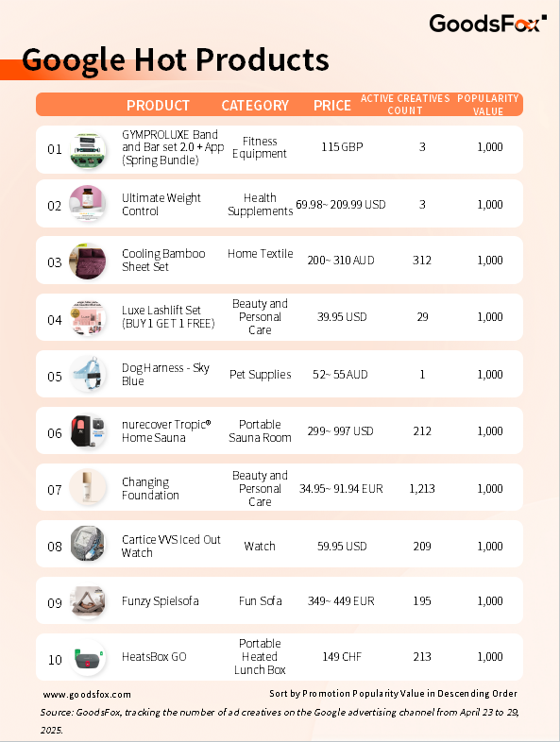This screenshot has height=742, width=560.
Task: Select the Popularity Value column header
Action: tap(488, 105)
